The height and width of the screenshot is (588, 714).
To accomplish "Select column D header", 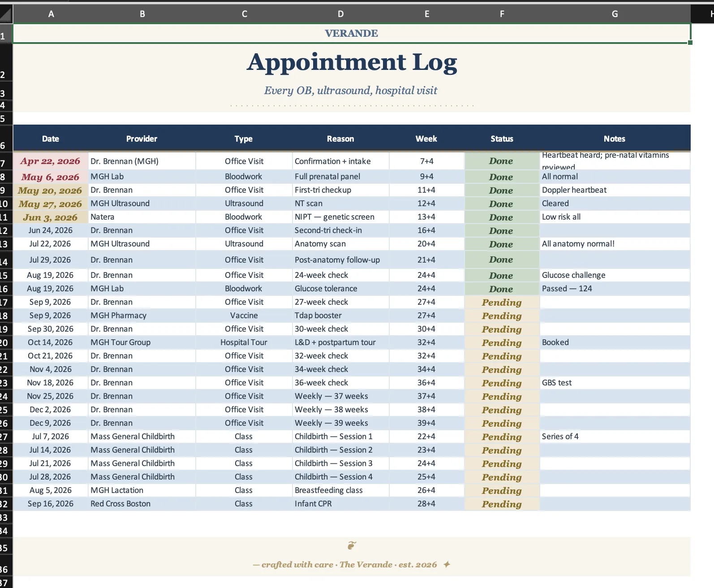I will (341, 14).
